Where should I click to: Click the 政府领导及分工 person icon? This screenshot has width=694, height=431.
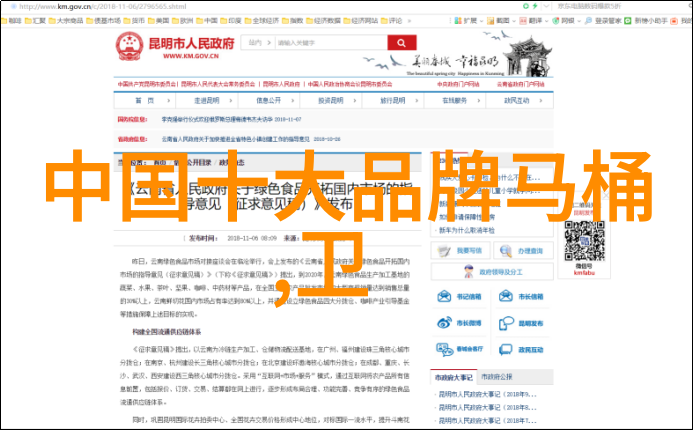pos(468,272)
